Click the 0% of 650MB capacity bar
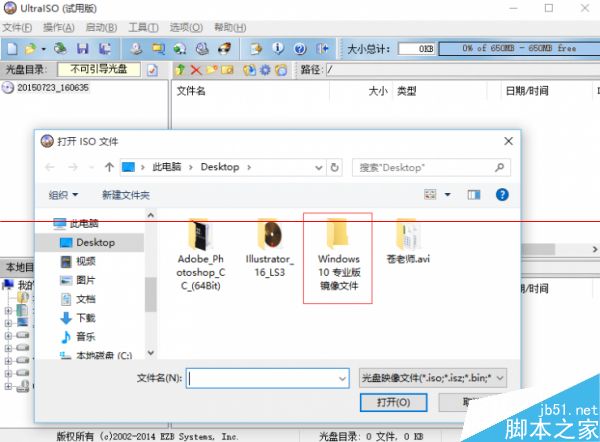This screenshot has width=600, height=442. tap(519, 49)
